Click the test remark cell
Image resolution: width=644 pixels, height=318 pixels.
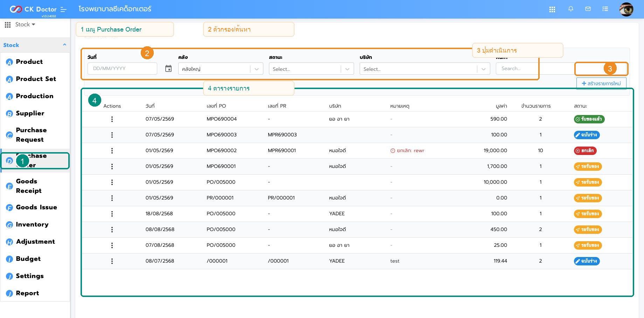(x=395, y=261)
